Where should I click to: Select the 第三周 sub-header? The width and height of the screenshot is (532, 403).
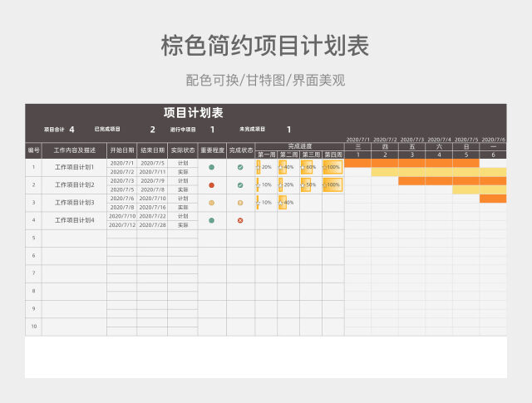[x=311, y=155]
